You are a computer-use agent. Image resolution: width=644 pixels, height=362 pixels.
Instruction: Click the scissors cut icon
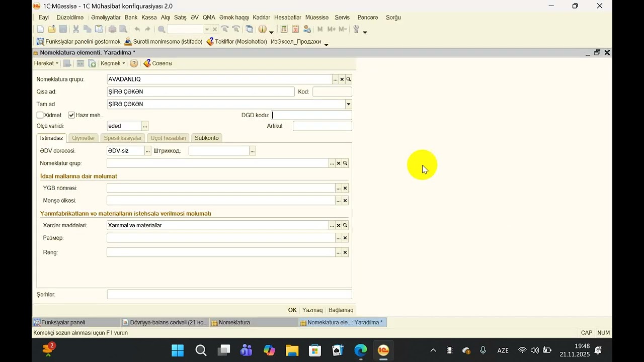[x=76, y=29]
